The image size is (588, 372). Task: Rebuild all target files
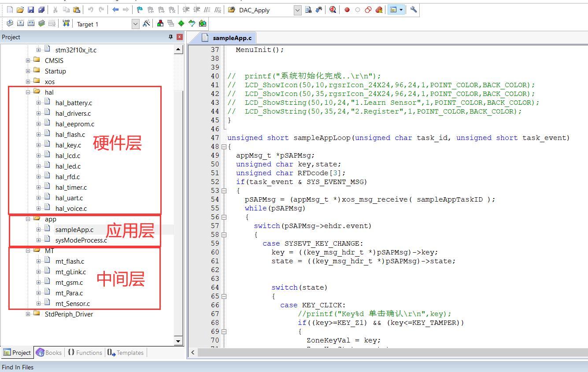coord(31,23)
